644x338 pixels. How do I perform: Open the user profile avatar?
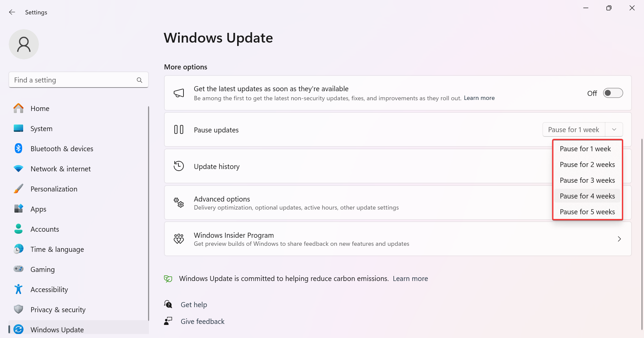(x=24, y=44)
